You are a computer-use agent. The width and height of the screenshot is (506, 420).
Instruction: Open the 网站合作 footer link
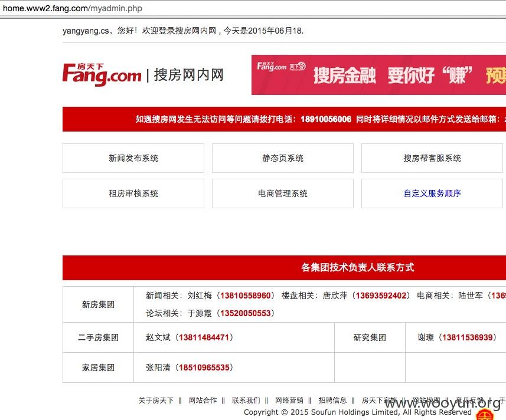point(203,401)
